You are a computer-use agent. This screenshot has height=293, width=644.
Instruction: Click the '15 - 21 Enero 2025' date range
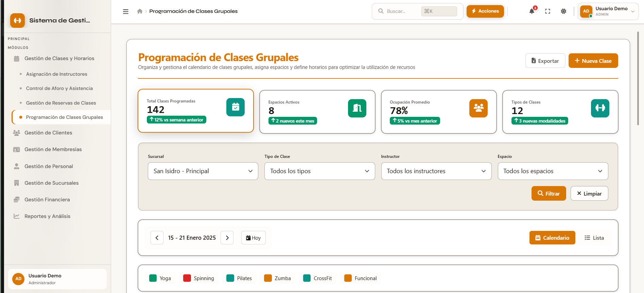click(192, 238)
